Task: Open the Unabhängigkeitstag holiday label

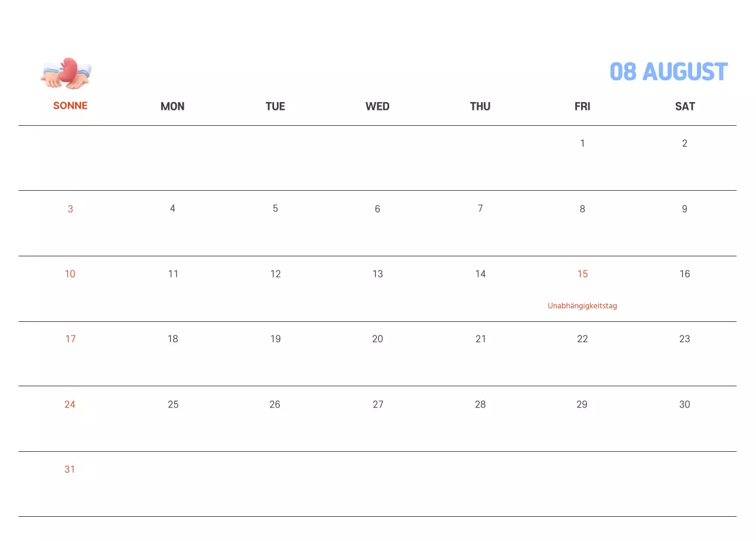Action: (x=582, y=306)
